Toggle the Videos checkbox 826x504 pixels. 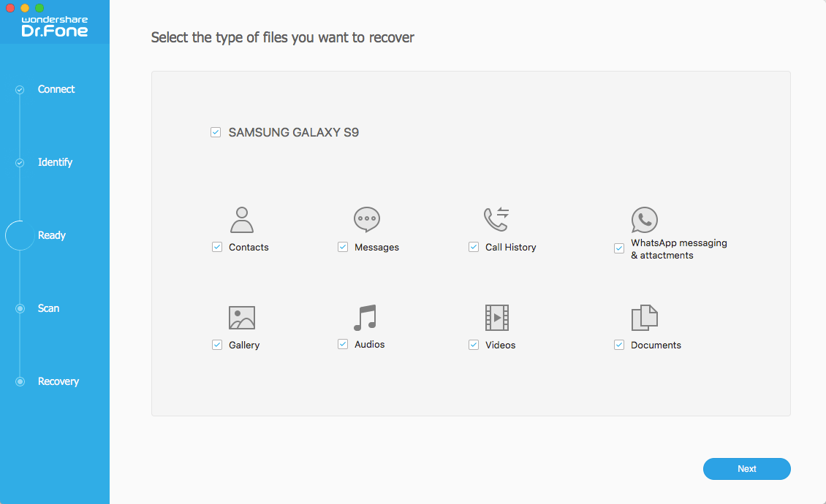point(474,345)
